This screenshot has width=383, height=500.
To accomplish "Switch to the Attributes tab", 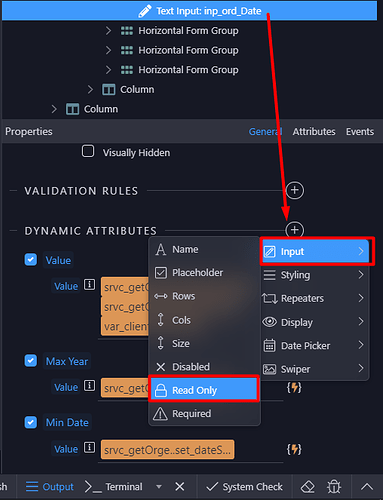I will click(x=314, y=132).
